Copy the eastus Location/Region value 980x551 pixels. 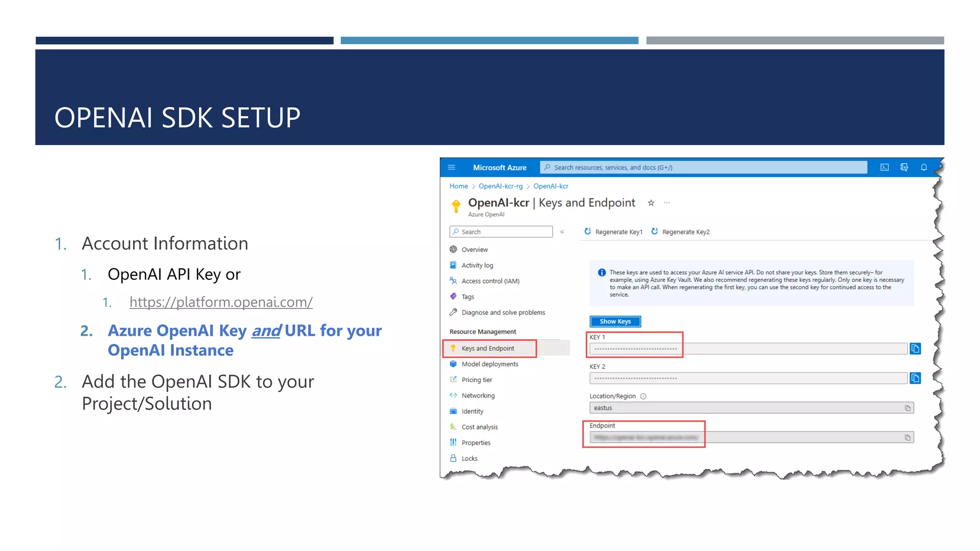(907, 408)
